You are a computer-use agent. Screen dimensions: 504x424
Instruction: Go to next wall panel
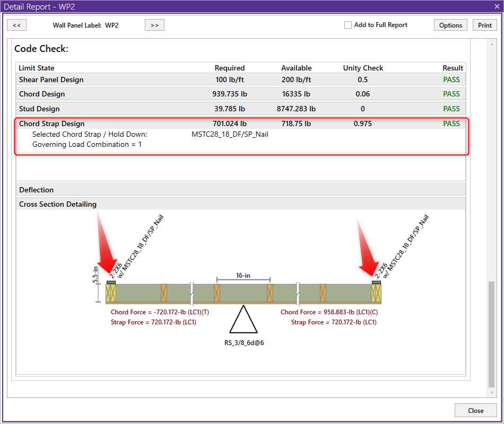click(154, 25)
